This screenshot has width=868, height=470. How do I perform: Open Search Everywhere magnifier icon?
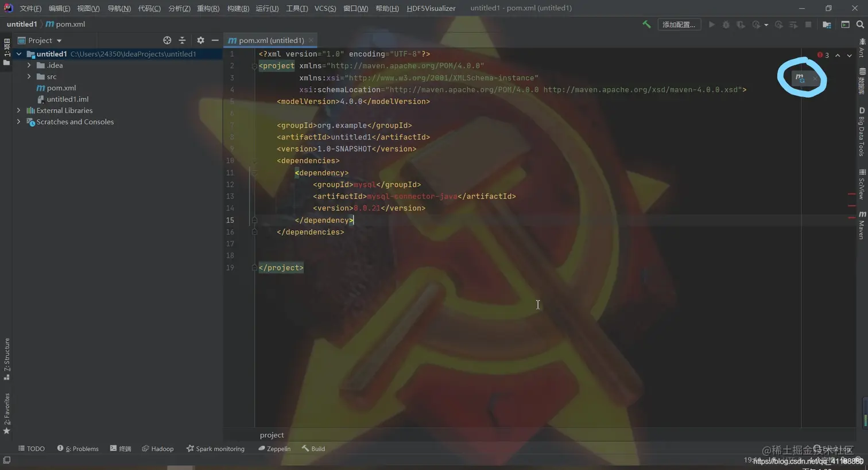(860, 25)
